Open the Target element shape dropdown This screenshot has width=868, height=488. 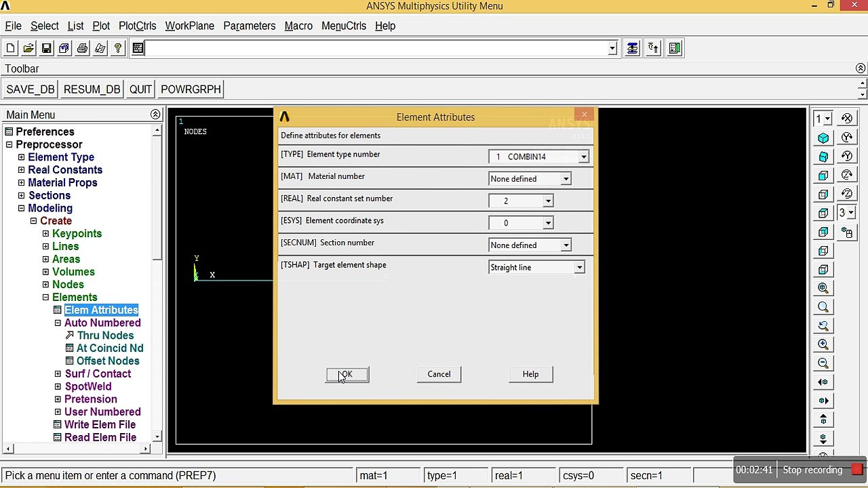pos(580,268)
